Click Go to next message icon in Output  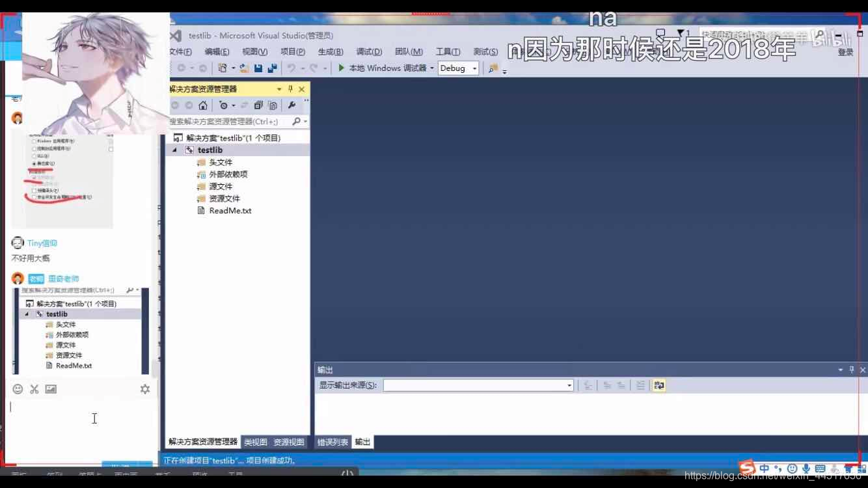coord(621,385)
